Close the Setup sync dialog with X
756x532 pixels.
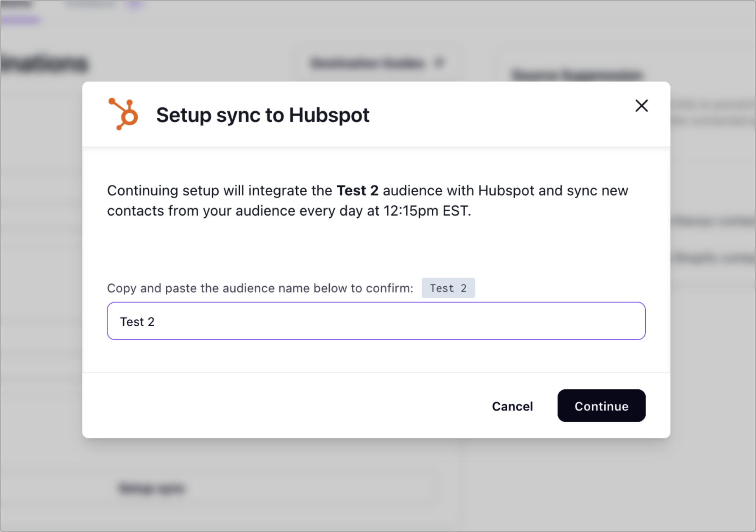click(642, 105)
